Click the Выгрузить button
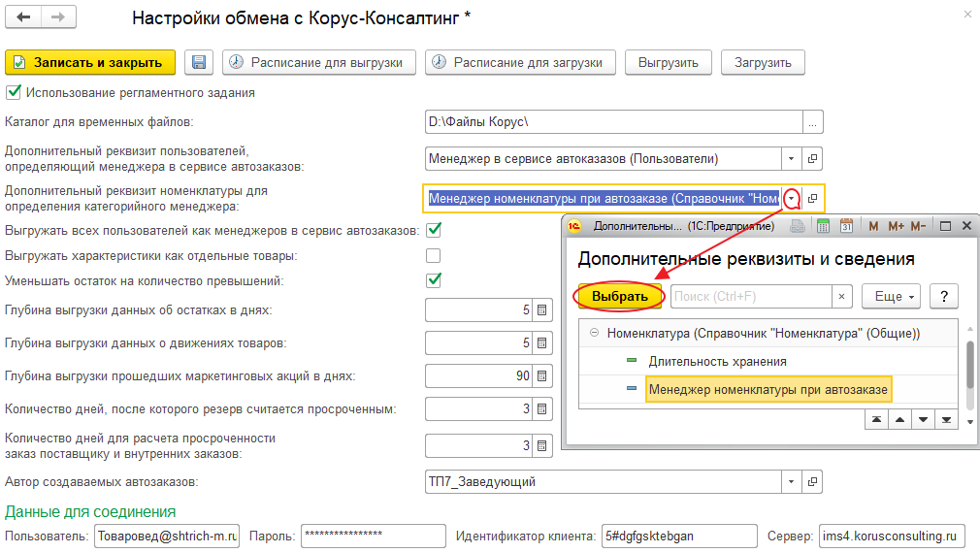The height and width of the screenshot is (553, 980). tap(669, 62)
